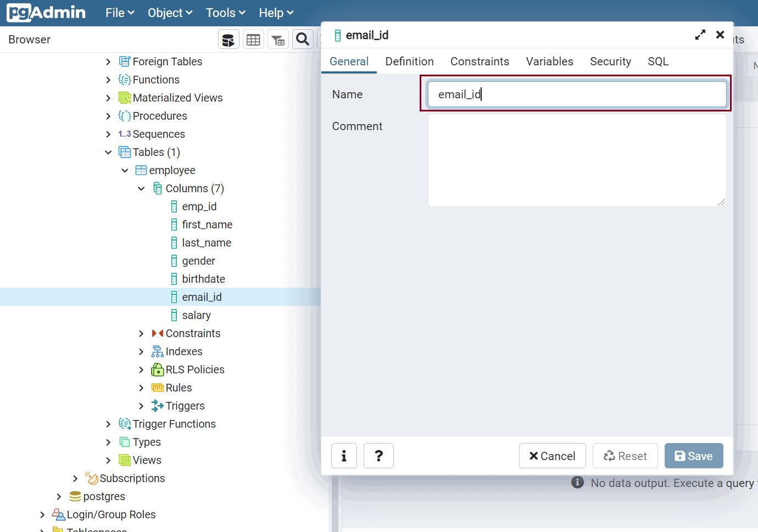This screenshot has height=532, width=758.
Task: Expand the Constraints tree node
Action: pyautogui.click(x=141, y=334)
